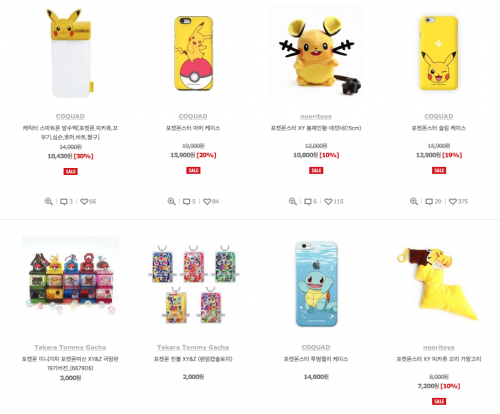
Task: Like the product with 84 hearts
Action: click(x=207, y=202)
